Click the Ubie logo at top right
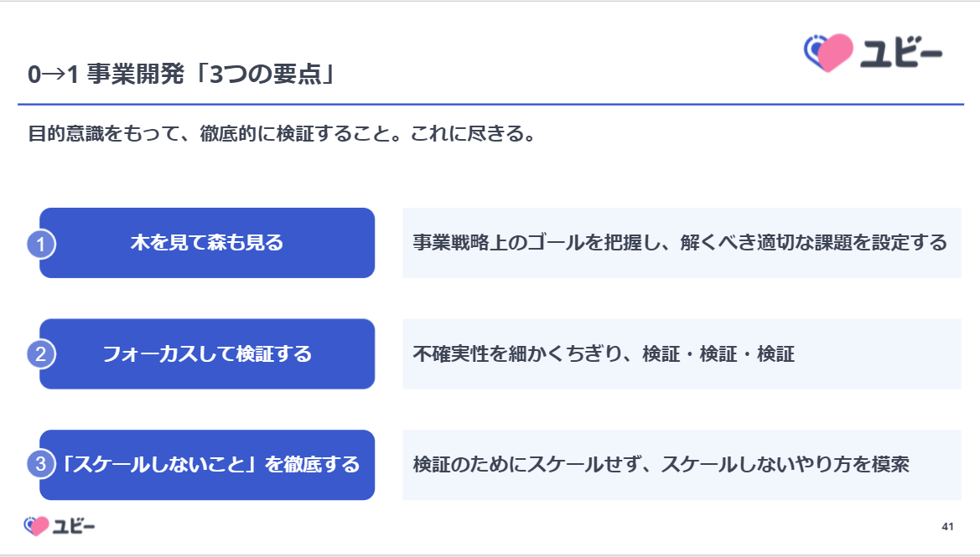 [874, 53]
